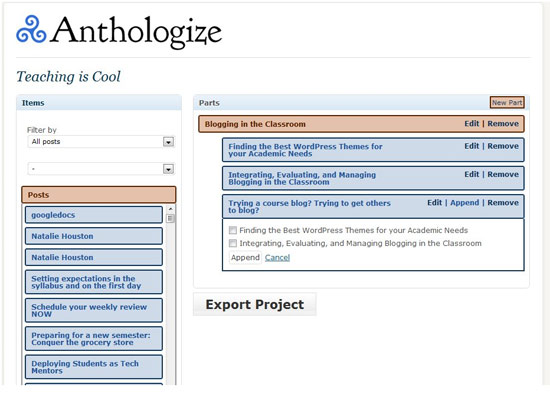
Task: Remove the Blogging in the Classroom part
Action: [x=503, y=123]
